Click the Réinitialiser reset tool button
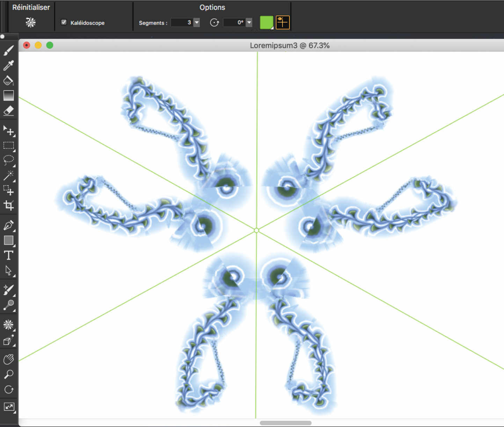Image resolution: width=504 pixels, height=427 pixels. tap(31, 23)
